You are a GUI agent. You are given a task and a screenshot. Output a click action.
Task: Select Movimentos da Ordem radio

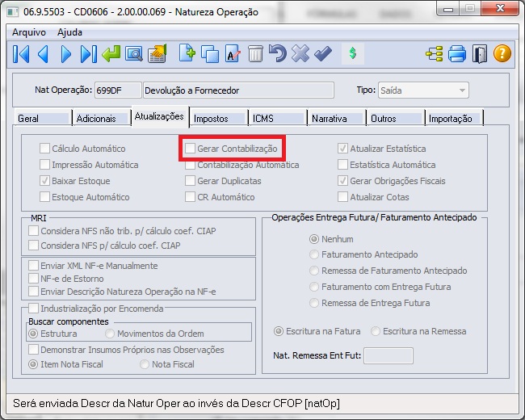(x=110, y=334)
